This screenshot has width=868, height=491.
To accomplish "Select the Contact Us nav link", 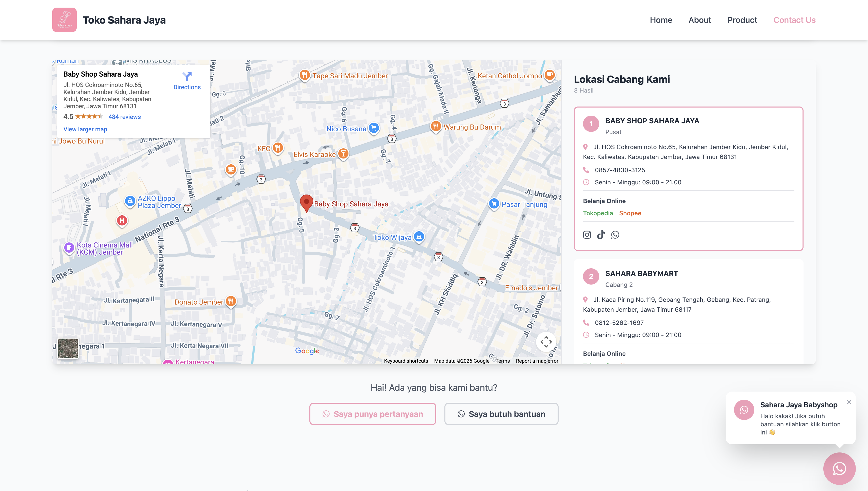I will pyautogui.click(x=794, y=20).
